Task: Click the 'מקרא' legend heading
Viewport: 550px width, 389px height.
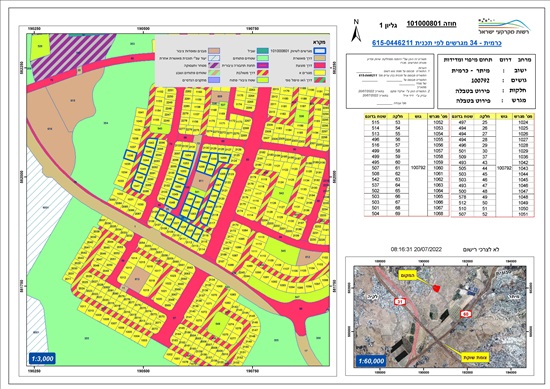Action: pos(320,42)
